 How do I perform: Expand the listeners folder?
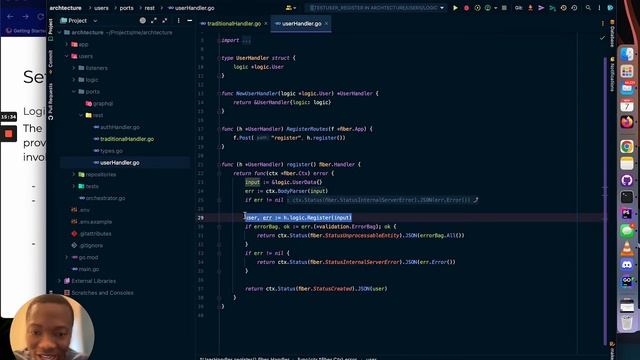tap(74, 68)
